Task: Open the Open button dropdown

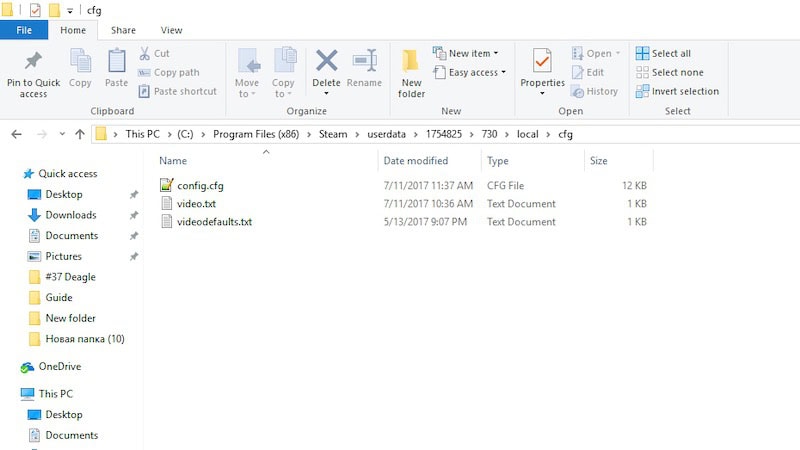Action: tap(618, 53)
